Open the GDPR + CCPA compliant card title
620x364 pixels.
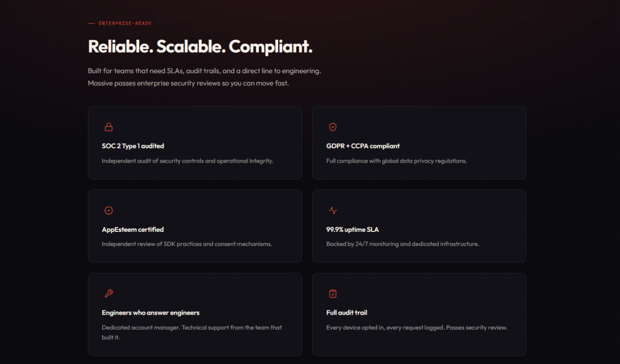[363, 146]
